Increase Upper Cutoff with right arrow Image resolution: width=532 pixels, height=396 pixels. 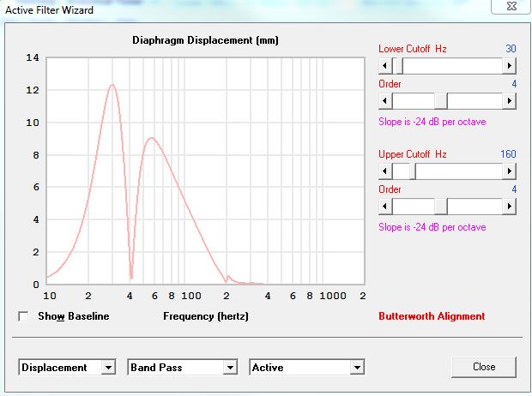point(509,171)
